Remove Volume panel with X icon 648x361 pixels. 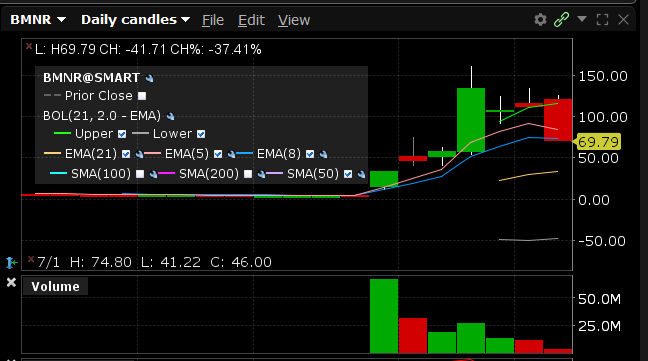point(11,283)
